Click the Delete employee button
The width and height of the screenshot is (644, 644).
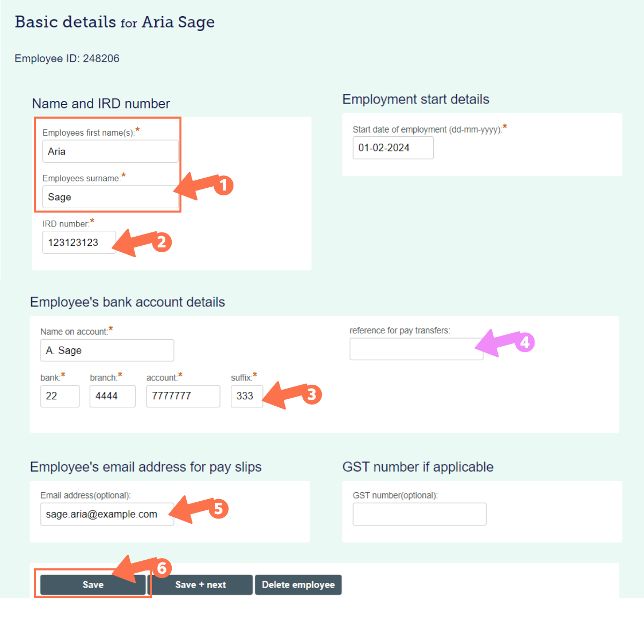298,585
